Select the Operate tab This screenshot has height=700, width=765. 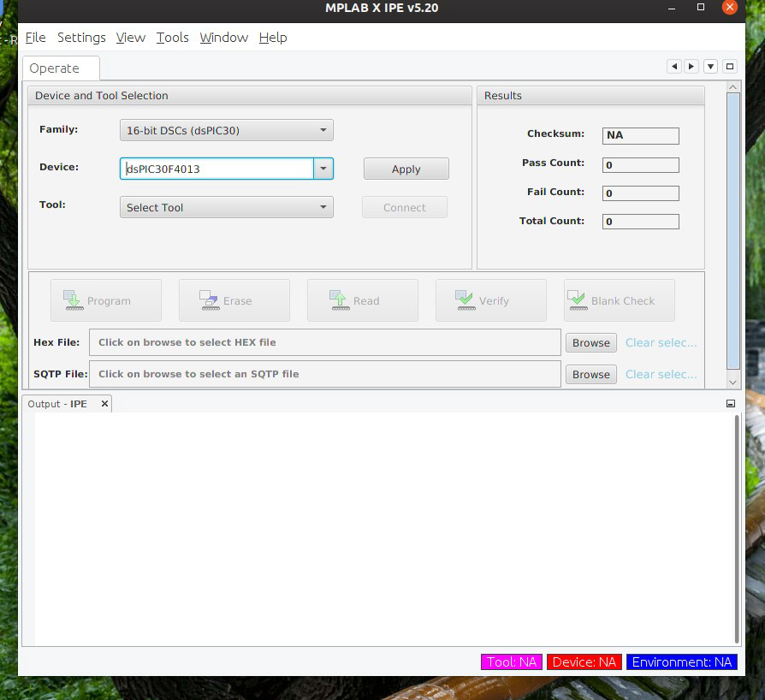coord(61,68)
